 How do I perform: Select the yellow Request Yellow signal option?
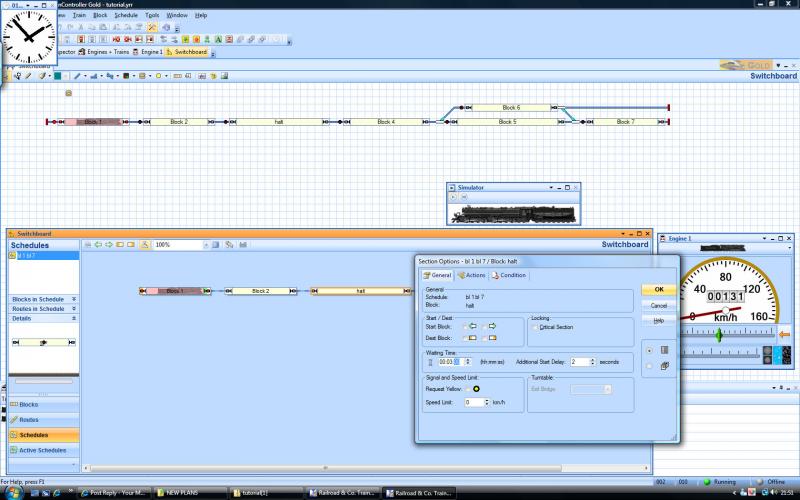[476, 388]
